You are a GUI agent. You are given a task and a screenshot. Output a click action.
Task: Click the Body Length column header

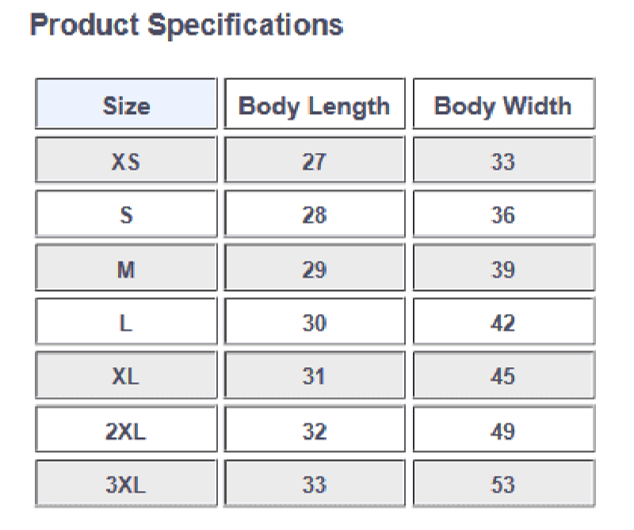point(314,106)
